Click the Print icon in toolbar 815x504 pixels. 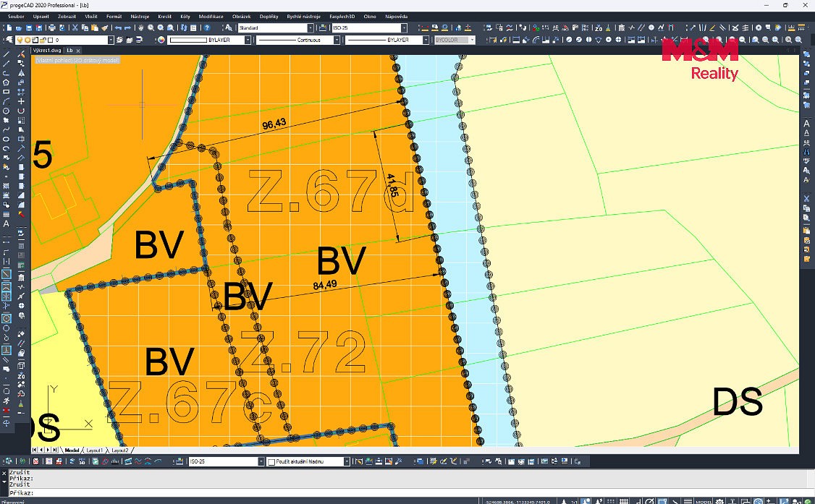click(x=52, y=28)
